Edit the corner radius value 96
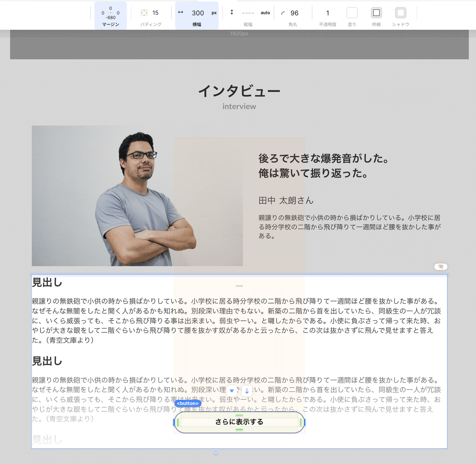This screenshot has height=464, width=476. (294, 13)
